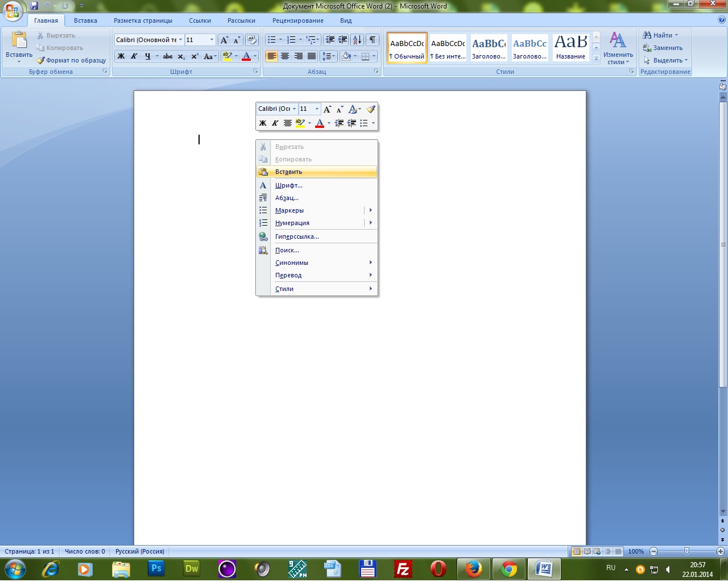This screenshot has width=728, height=582.
Task: Apply Название style from gallery
Action: [571, 48]
